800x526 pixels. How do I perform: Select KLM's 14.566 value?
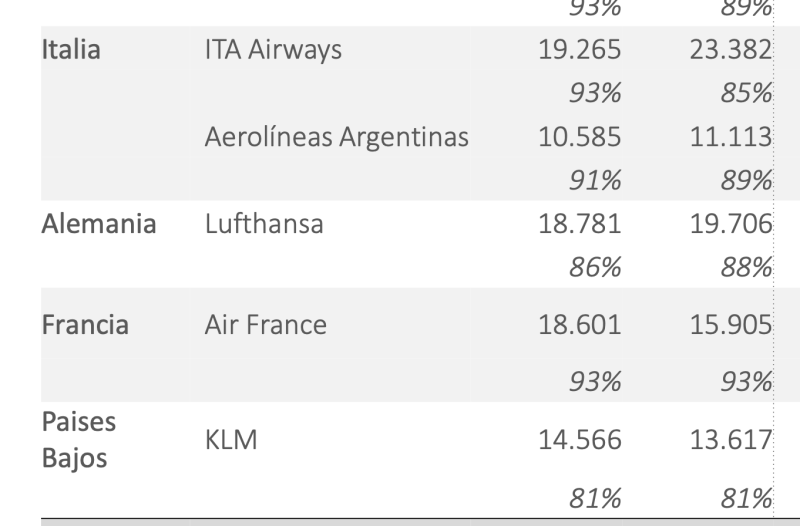[580, 440]
